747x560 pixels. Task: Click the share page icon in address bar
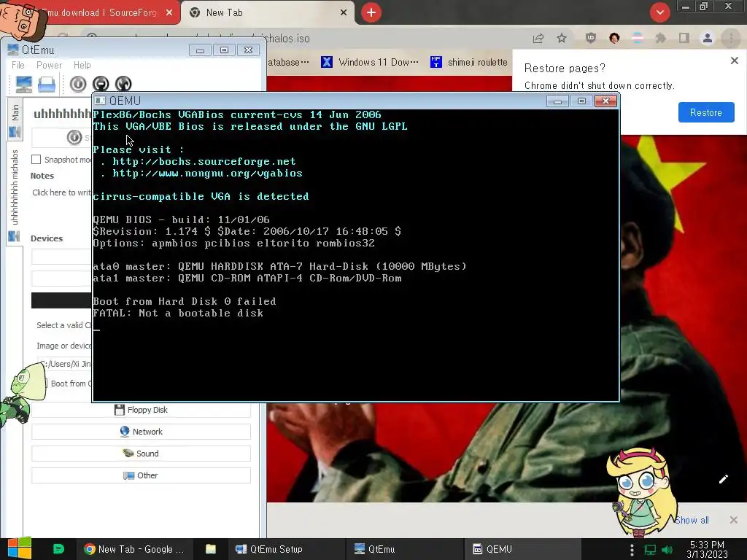coord(538,39)
